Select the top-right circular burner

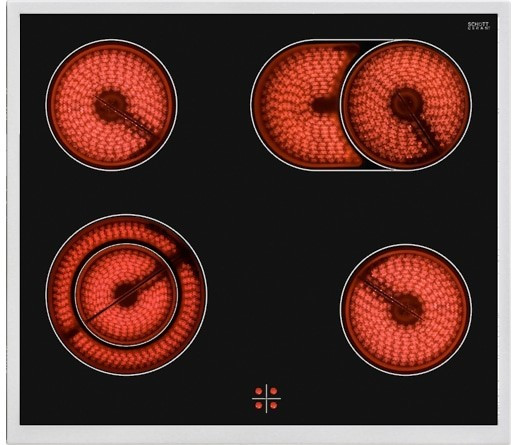[406, 105]
